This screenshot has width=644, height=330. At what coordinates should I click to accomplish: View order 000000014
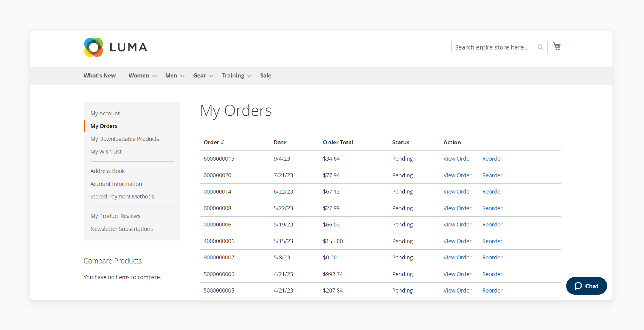click(x=457, y=192)
